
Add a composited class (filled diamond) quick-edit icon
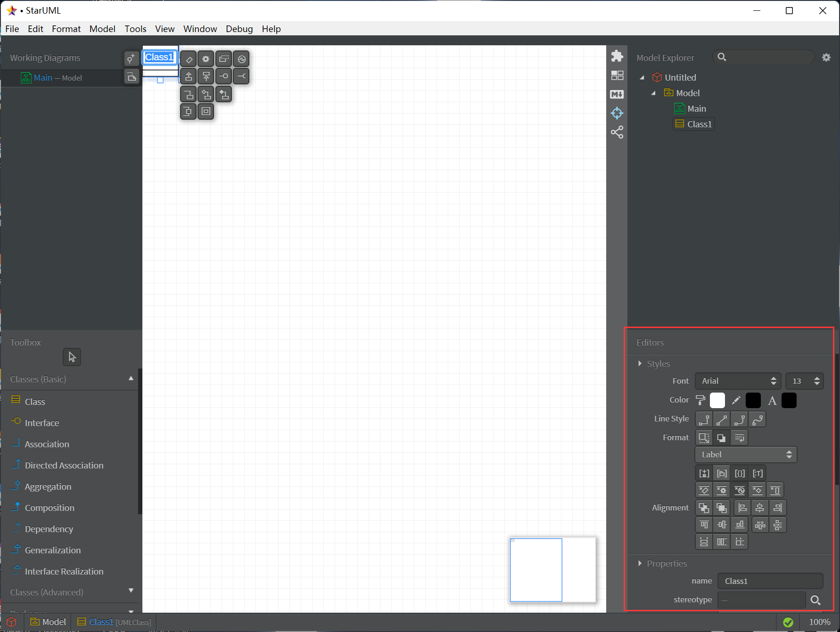pyautogui.click(x=224, y=95)
